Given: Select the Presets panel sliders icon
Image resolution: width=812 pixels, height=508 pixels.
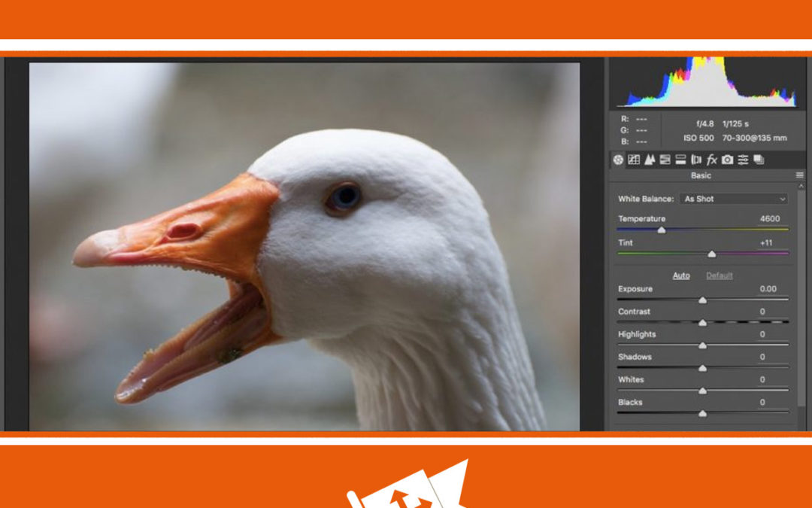Looking at the screenshot, I should coord(744,160).
